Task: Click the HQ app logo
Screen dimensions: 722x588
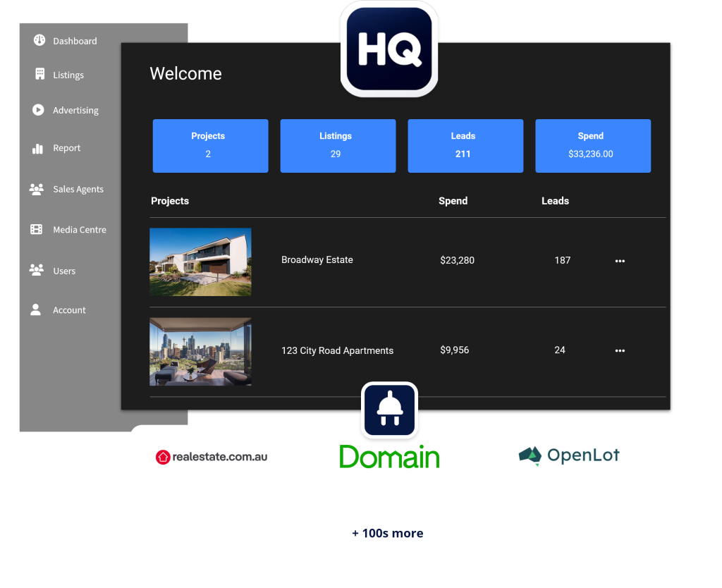Action: [389, 49]
